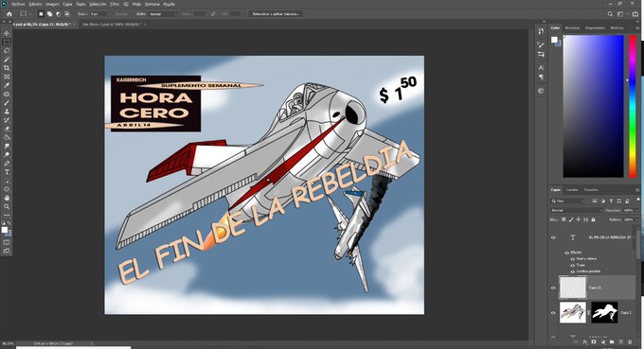Open the search icon at top right
Viewport: 644px width, 349px height.
coord(610,14)
